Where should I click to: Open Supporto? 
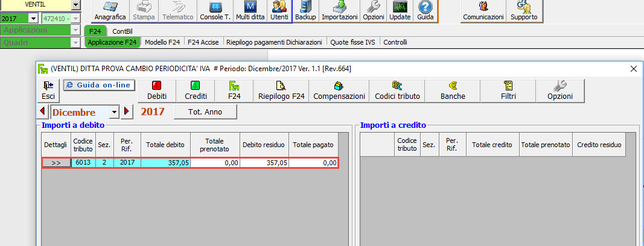524,11
